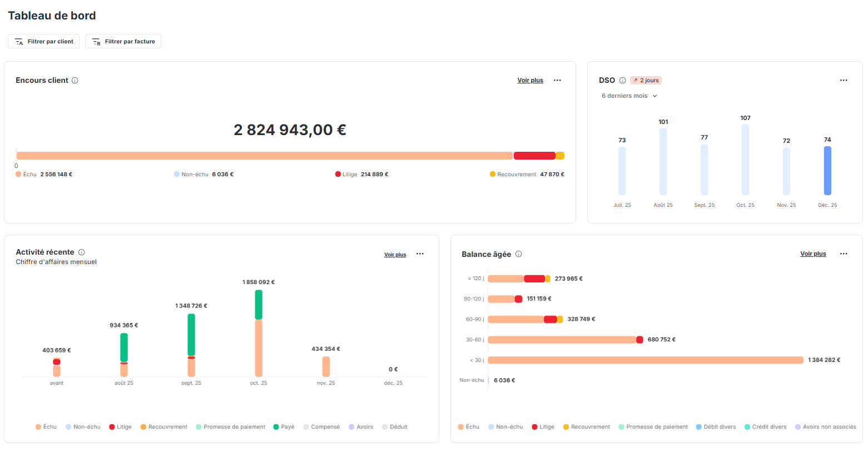The image size is (868, 452).
Task: Open the 6 derniers mois dropdown
Action: (x=629, y=95)
